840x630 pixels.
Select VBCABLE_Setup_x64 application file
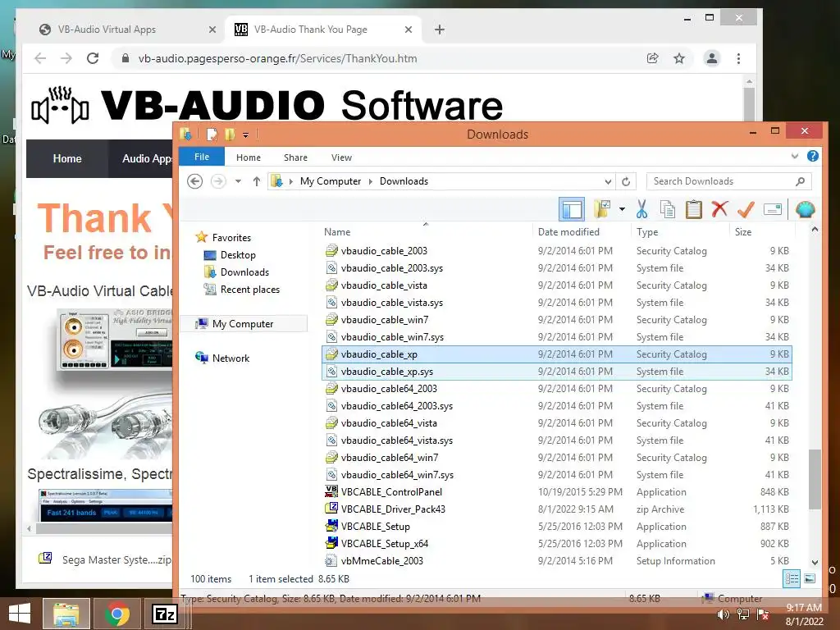pyautogui.click(x=557, y=543)
